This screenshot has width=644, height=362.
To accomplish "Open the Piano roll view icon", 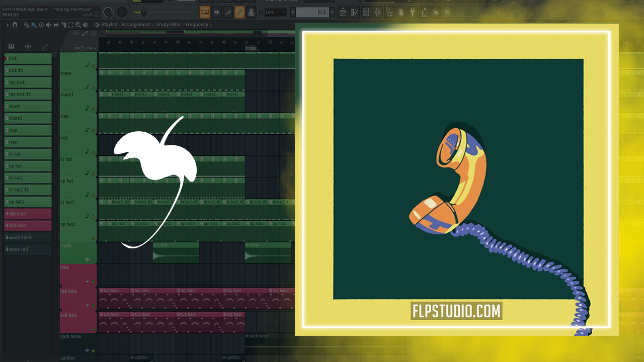I will (355, 12).
